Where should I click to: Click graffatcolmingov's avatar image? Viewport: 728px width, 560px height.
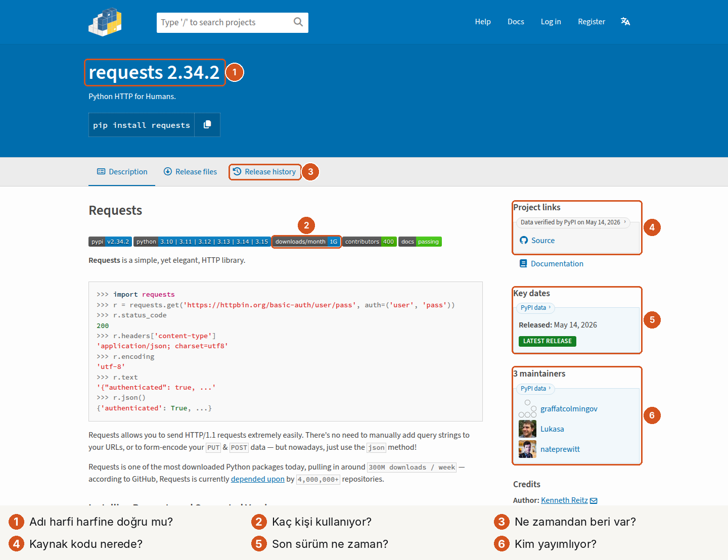(x=527, y=408)
